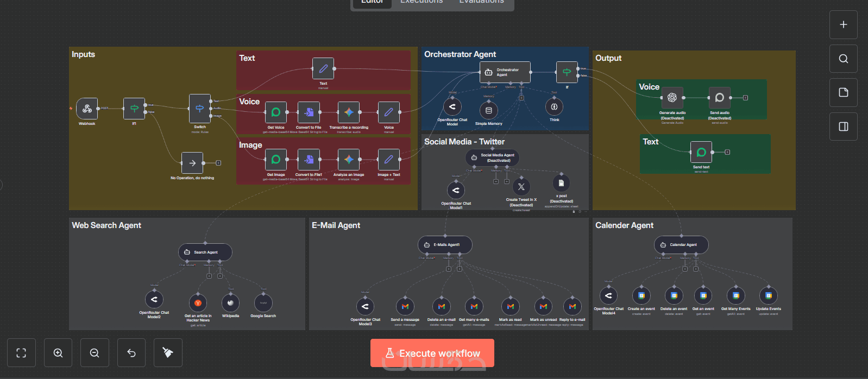Switch to the Executions tab
The width and height of the screenshot is (868, 379).
click(422, 2)
